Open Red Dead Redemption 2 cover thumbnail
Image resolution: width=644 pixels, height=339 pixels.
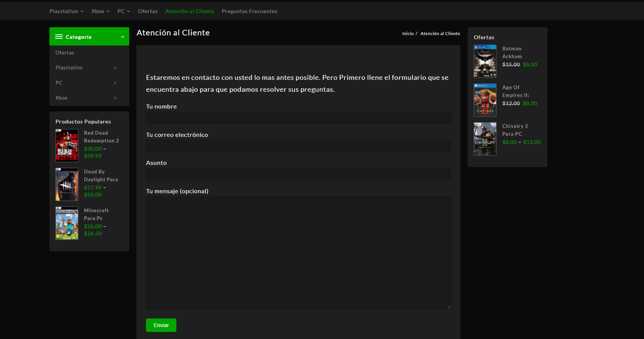67,146
